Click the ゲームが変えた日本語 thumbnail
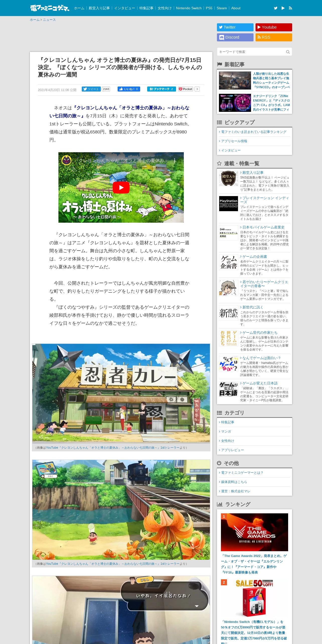322x644 pixels. [228, 389]
